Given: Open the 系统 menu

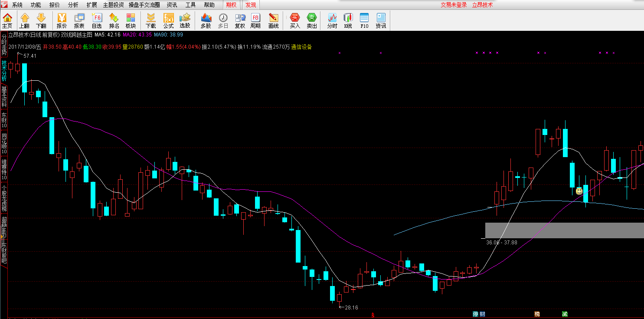Looking at the screenshot, I should tap(17, 5).
